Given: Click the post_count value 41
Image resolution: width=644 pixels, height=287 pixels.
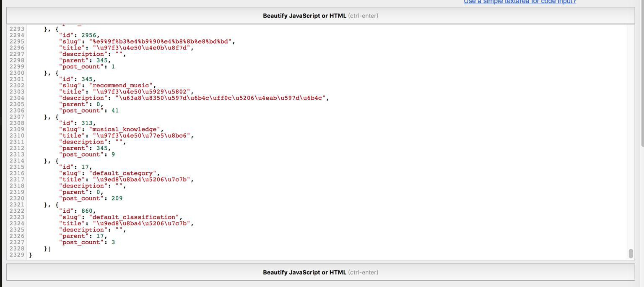Looking at the screenshot, I should pyautogui.click(x=115, y=111).
